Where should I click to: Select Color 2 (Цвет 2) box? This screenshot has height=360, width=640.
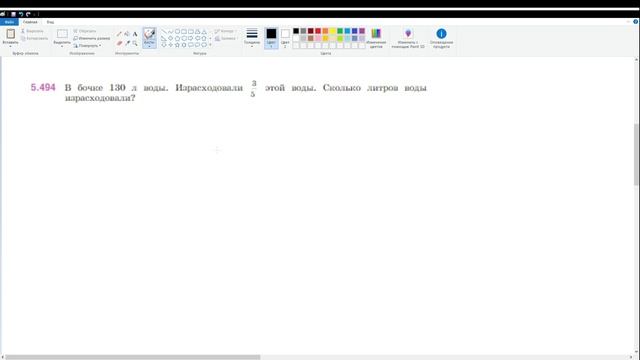285,38
